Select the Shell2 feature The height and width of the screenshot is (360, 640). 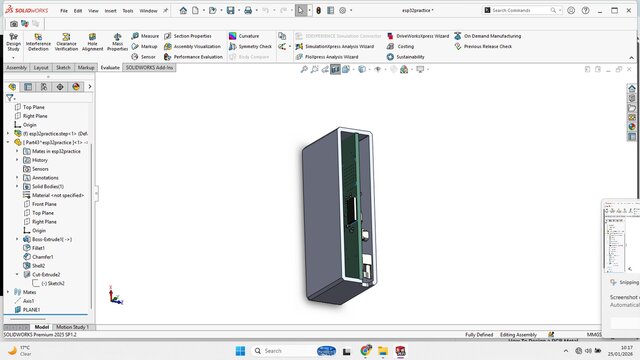coord(34,266)
